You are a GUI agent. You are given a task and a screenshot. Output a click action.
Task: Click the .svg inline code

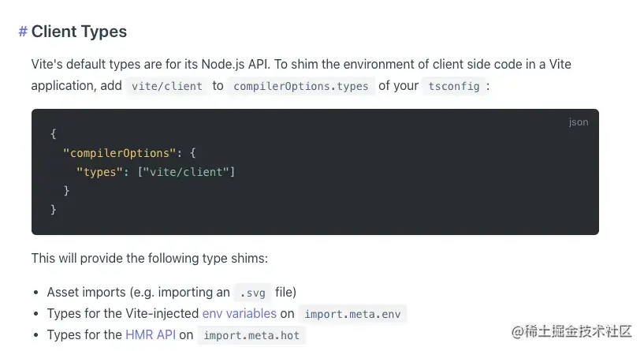click(253, 293)
